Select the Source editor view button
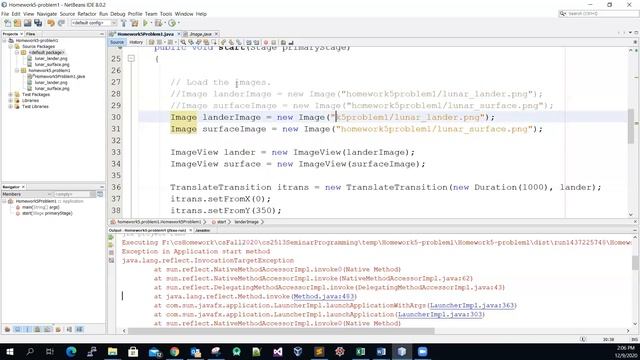The image size is (640, 360). [117, 42]
